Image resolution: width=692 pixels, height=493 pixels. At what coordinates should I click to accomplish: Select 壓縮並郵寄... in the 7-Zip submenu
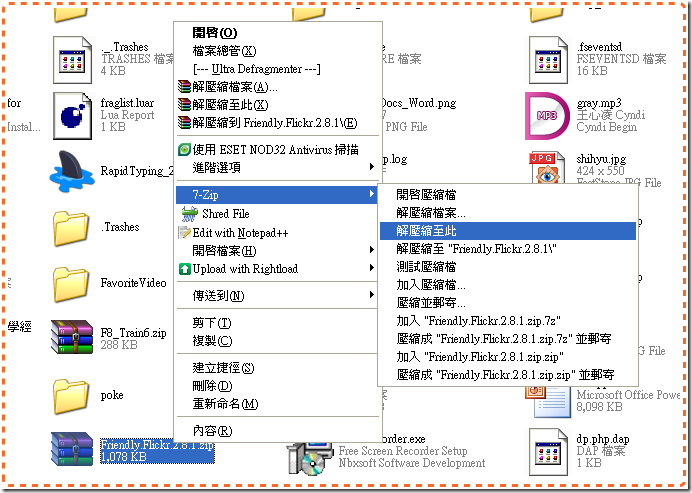coord(508,303)
